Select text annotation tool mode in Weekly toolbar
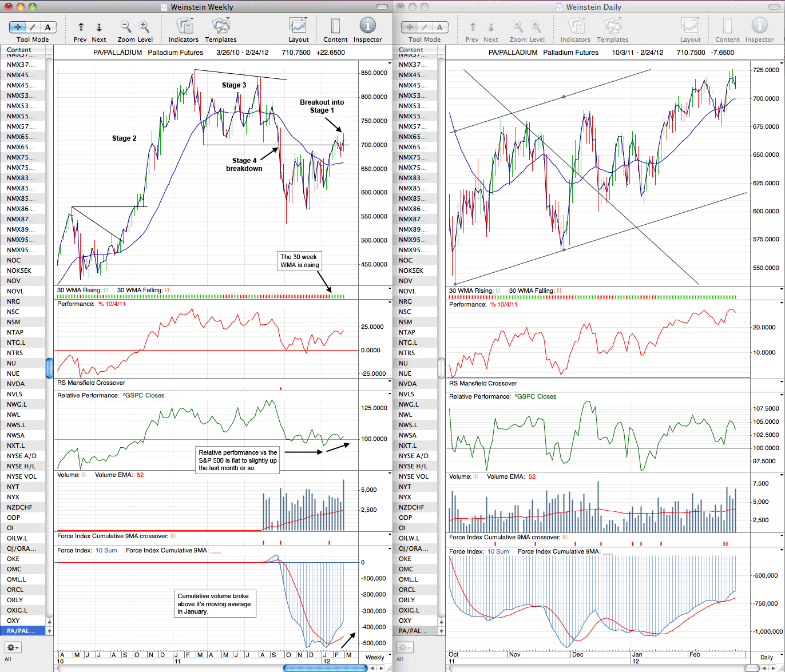Image resolution: width=785 pixels, height=672 pixels. (47, 27)
